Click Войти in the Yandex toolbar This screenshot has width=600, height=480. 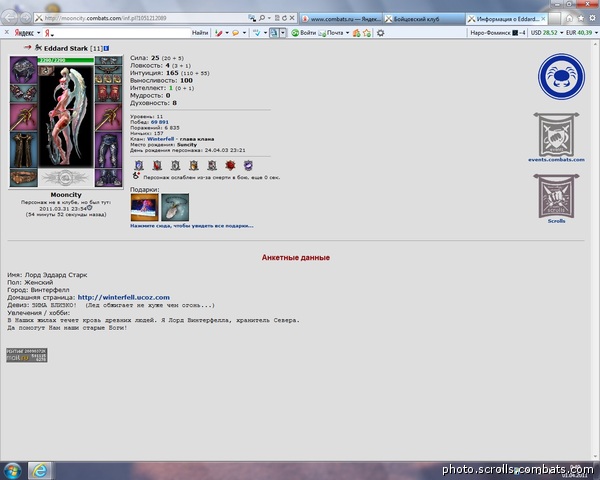tap(303, 33)
